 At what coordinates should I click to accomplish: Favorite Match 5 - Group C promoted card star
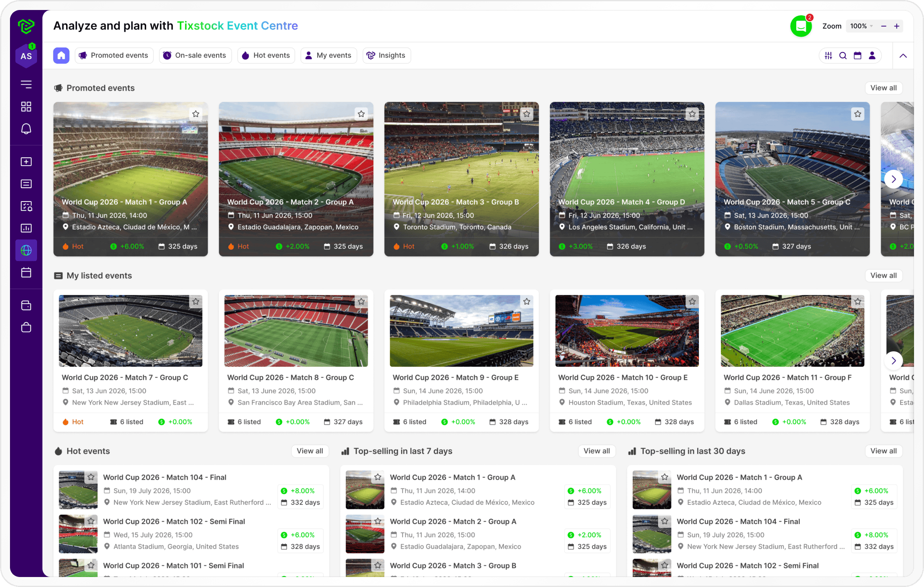pos(858,114)
